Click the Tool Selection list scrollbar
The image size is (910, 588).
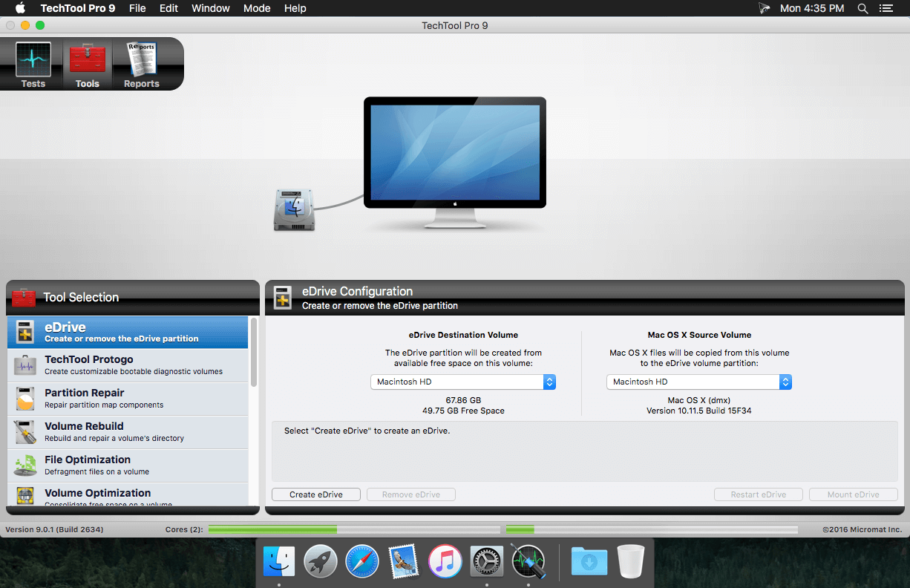tap(254, 353)
